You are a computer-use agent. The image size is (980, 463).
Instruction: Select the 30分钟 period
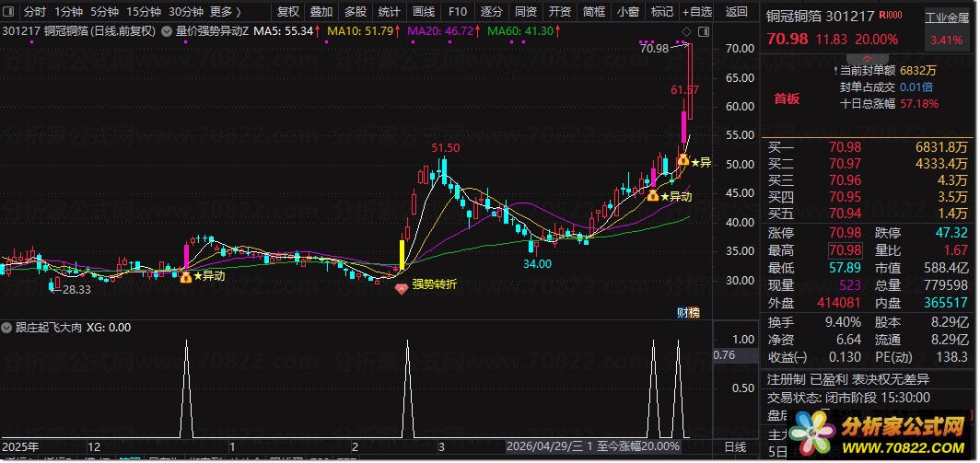tap(186, 11)
